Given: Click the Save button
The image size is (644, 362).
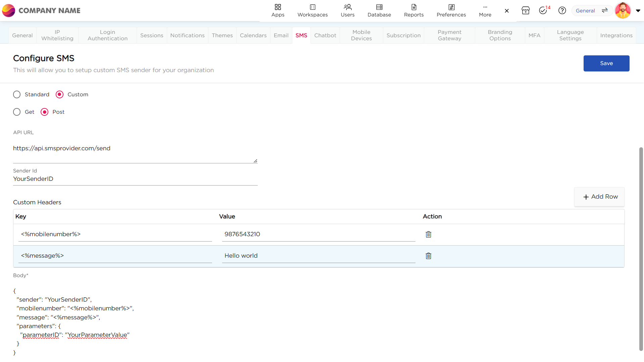Looking at the screenshot, I should [606, 63].
